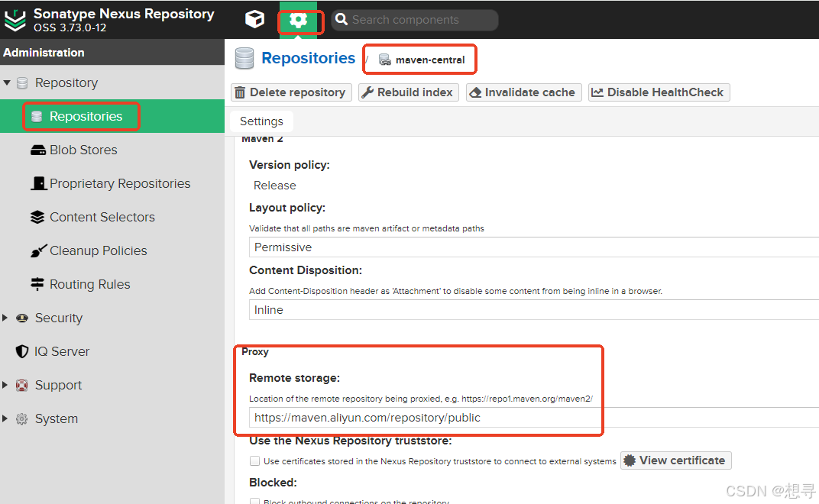Click Invalidate cache button
The image size is (819, 504).
[524, 92]
